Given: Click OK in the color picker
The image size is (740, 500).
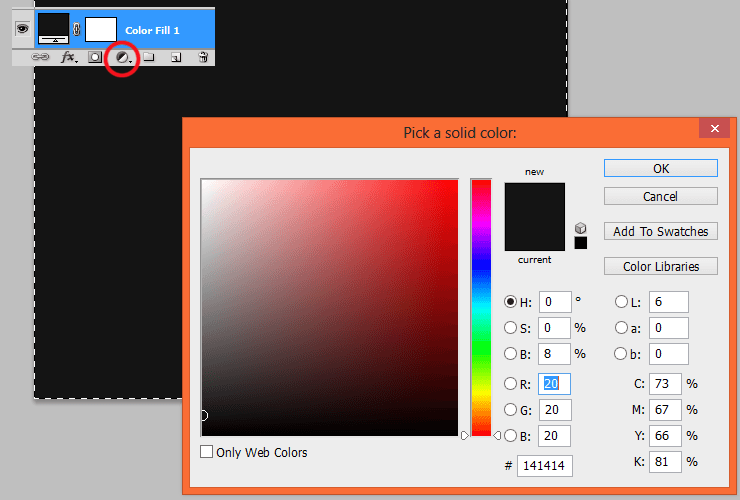Looking at the screenshot, I should pyautogui.click(x=661, y=169).
